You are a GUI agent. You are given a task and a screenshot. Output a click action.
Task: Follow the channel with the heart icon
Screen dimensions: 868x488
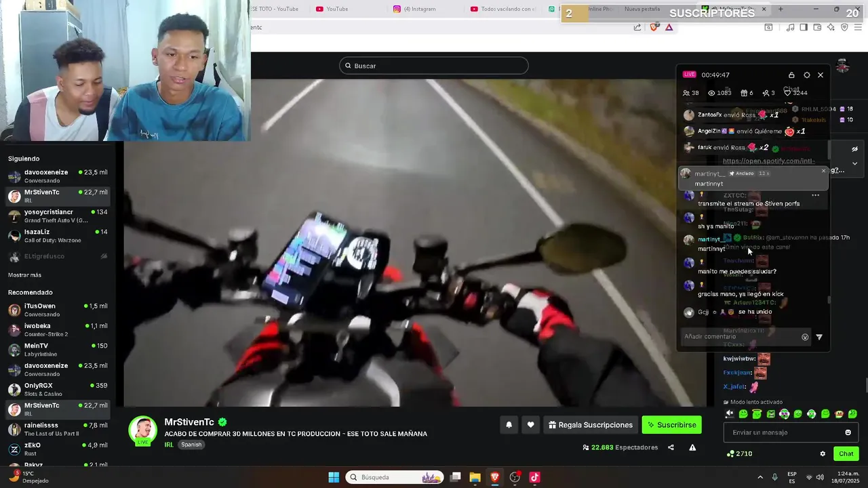point(530,425)
